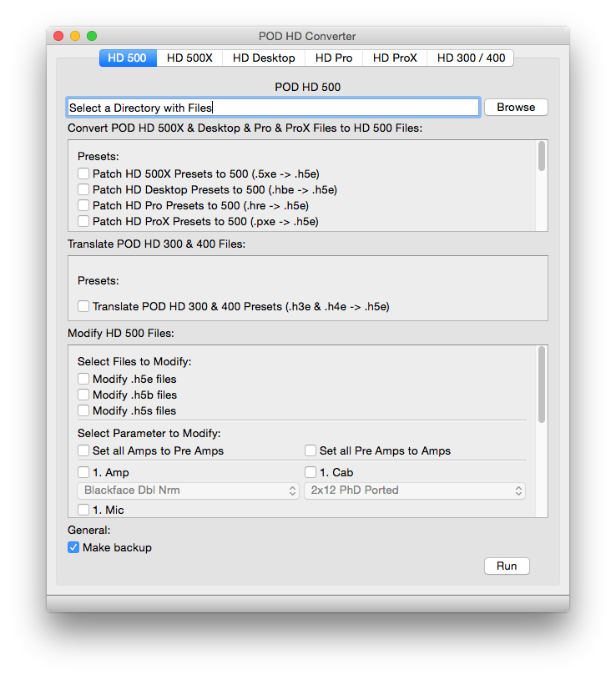Screen dimensions: 616x679
Task: Open the 2x12 PhD Ported cab dropdown
Action: coord(415,490)
